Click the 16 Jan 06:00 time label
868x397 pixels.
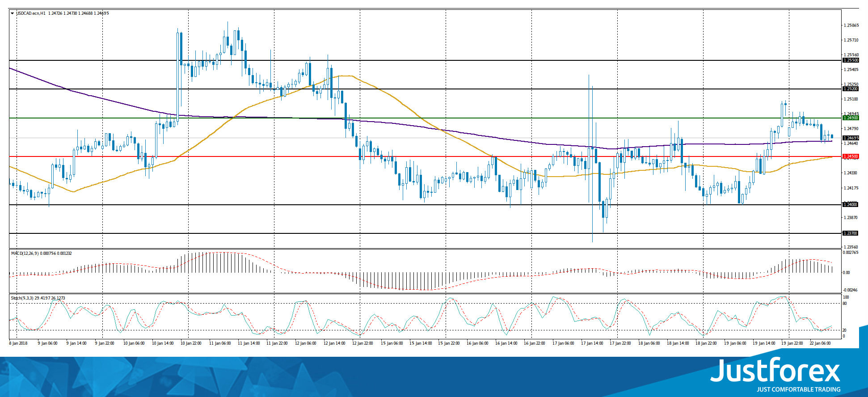click(x=477, y=343)
